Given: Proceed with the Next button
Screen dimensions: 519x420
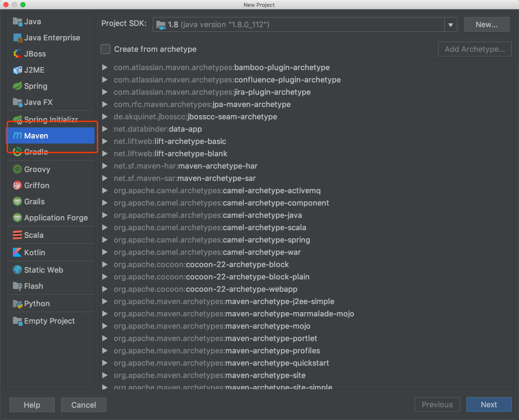Looking at the screenshot, I should pos(489,405).
